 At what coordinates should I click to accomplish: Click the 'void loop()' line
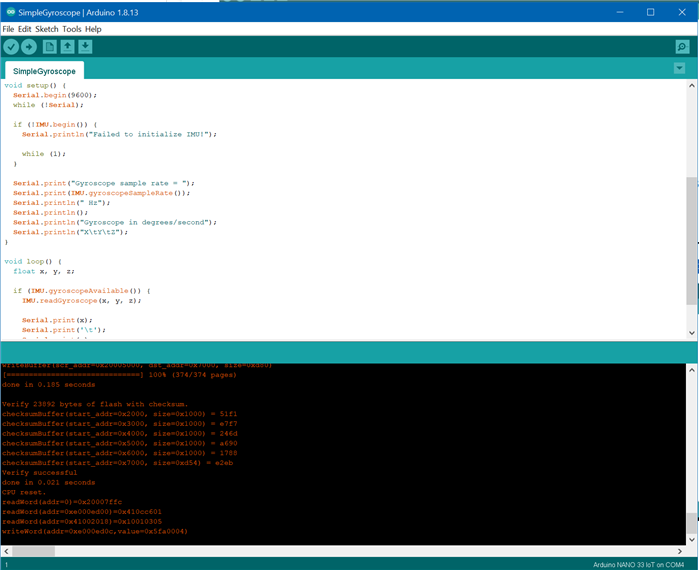33,262
